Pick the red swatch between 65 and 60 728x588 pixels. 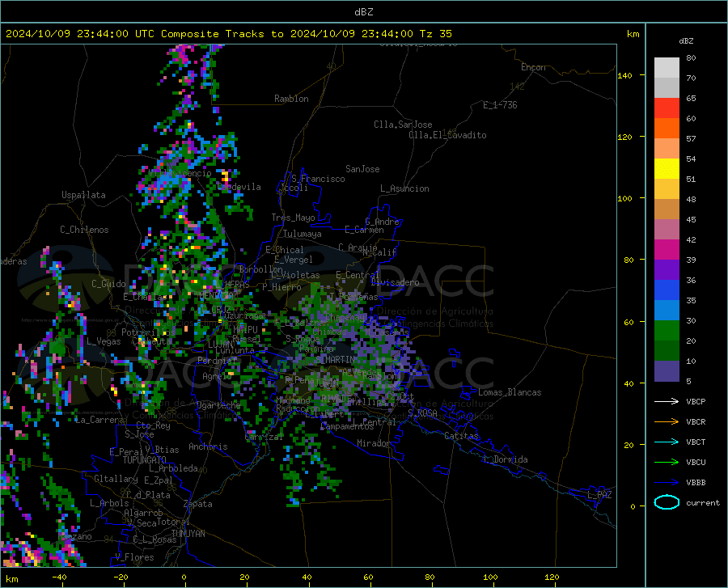click(x=667, y=108)
